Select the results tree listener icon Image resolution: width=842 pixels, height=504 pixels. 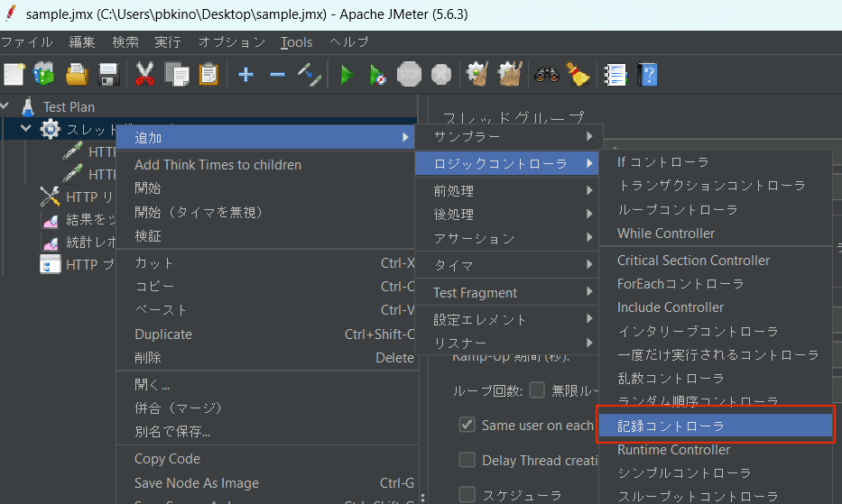tap(50, 219)
